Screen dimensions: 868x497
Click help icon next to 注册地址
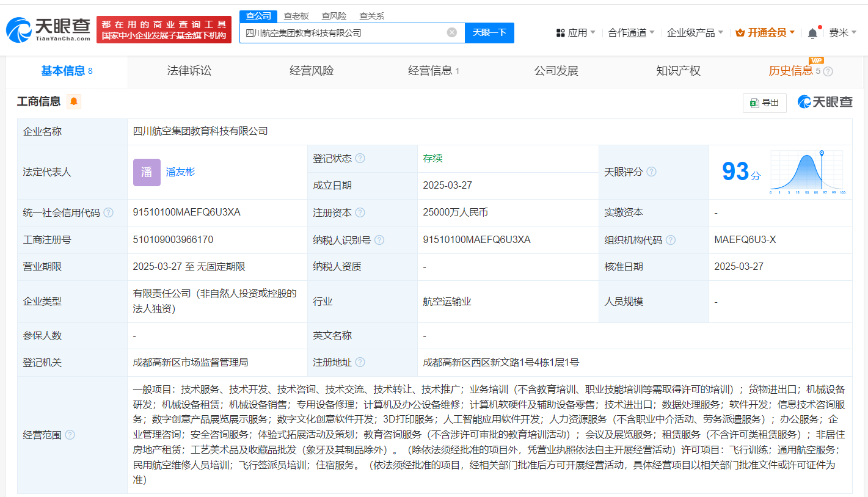(360, 362)
